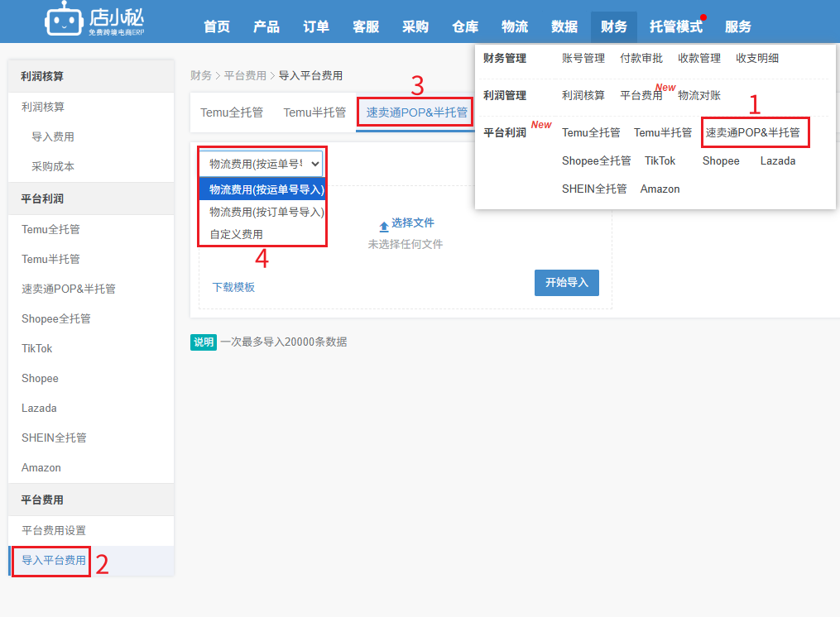Open the 采购 top navigation menu
Viewport: 840px width, 617px height.
tap(415, 26)
